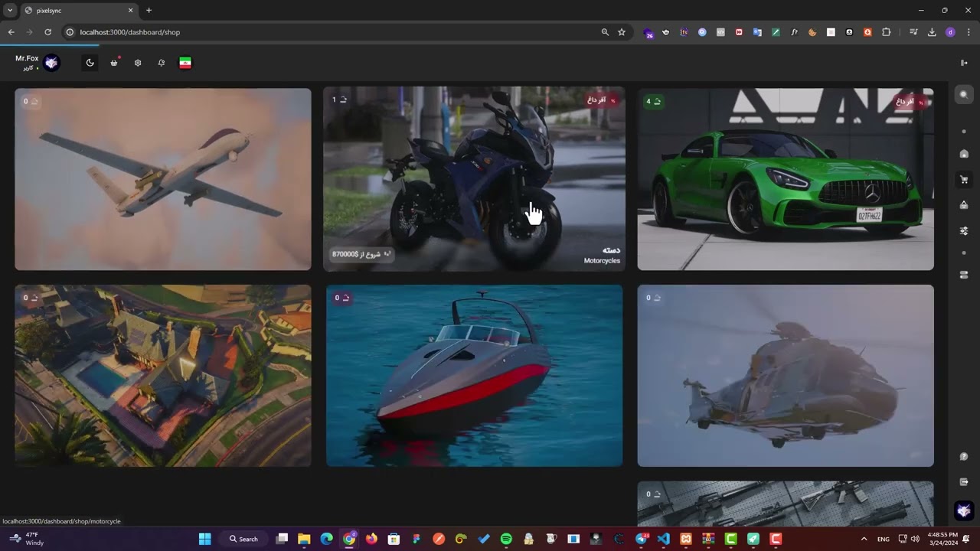Open the Chrome profile avatar d
Screen dimensions: 980x551
click(x=950, y=32)
